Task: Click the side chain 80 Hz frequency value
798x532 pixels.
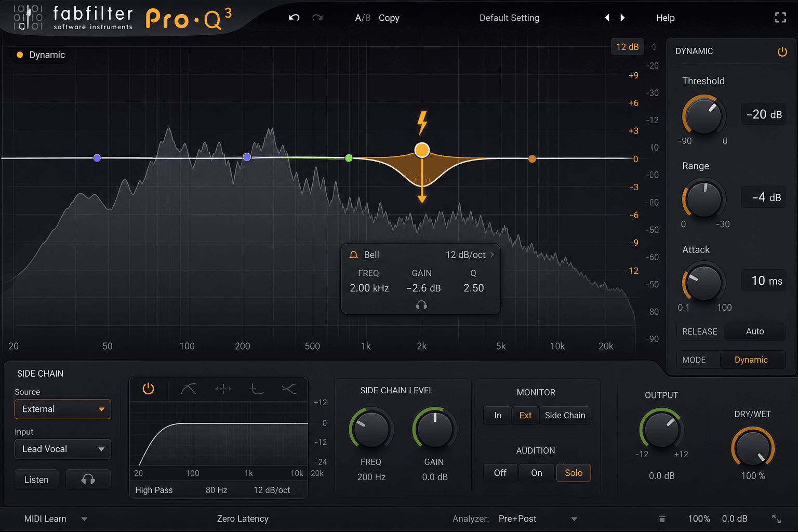Action: pyautogui.click(x=217, y=490)
